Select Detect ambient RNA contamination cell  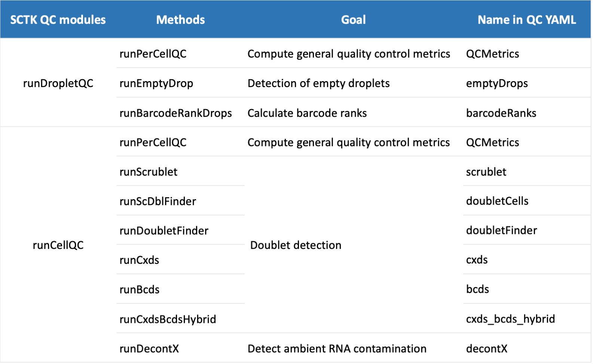(x=337, y=348)
